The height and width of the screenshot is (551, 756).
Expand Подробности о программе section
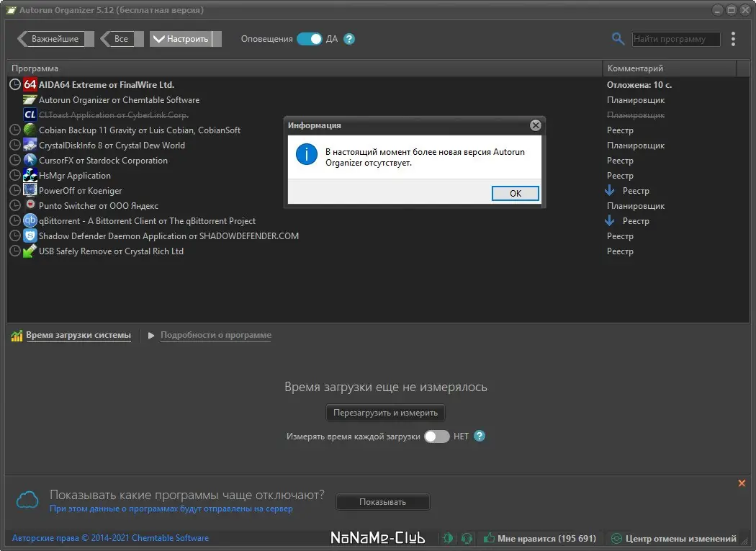coord(215,335)
